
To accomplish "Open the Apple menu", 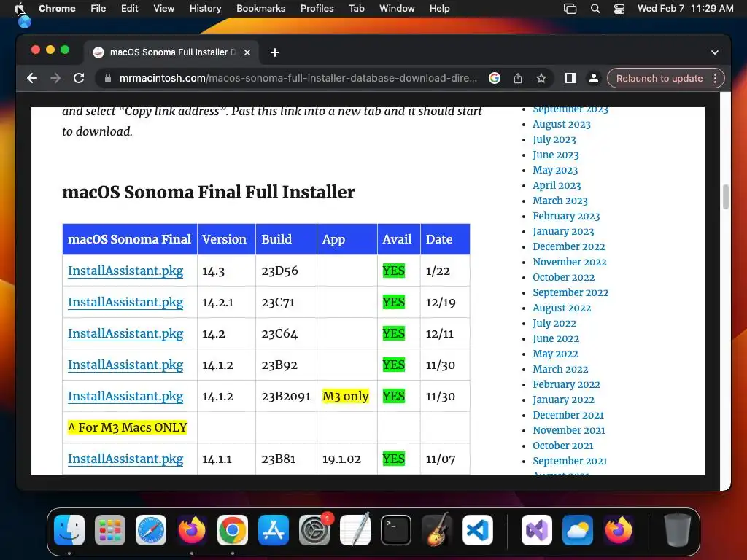I will 20,9.
